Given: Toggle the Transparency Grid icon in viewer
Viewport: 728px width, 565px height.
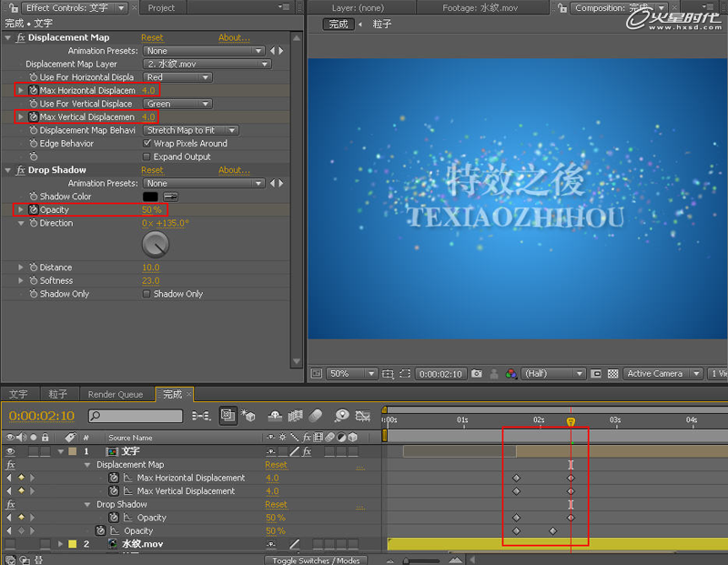Looking at the screenshot, I should pyautogui.click(x=612, y=374).
